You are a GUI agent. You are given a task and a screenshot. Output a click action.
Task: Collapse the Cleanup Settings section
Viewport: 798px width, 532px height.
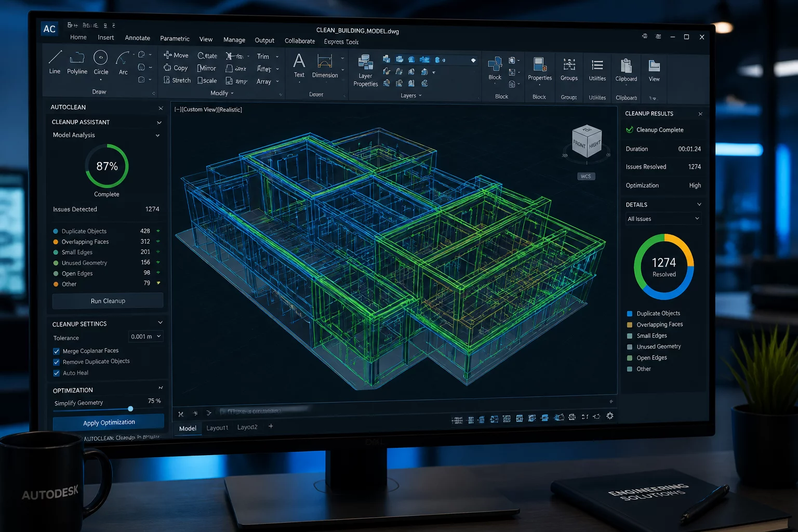(160, 323)
